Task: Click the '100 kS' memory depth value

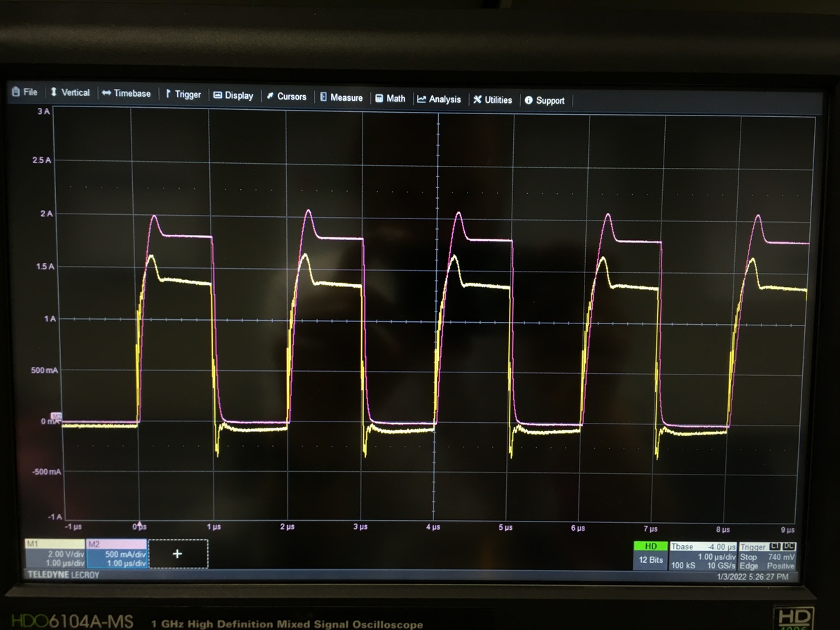Action: click(x=683, y=565)
